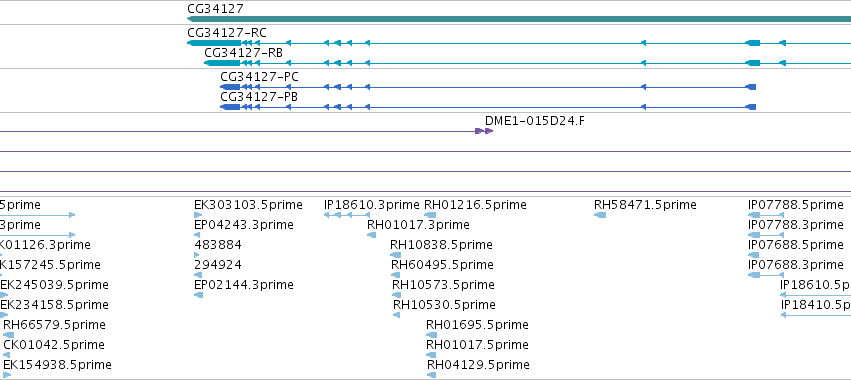Select the CG34127-RB transcript feature
Screen dimensions: 851x380
[528, 63]
